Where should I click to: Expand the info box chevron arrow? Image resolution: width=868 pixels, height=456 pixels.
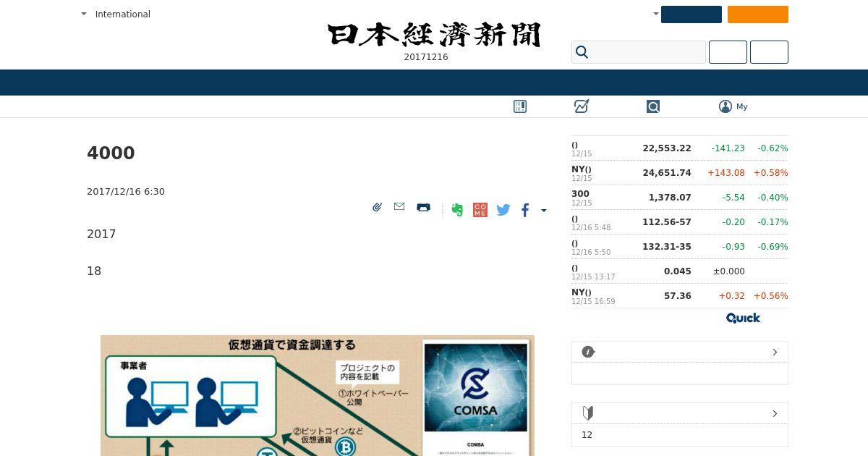pyautogui.click(x=775, y=352)
